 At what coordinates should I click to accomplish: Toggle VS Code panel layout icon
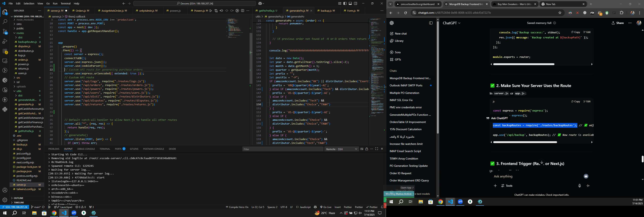pos(350,3)
